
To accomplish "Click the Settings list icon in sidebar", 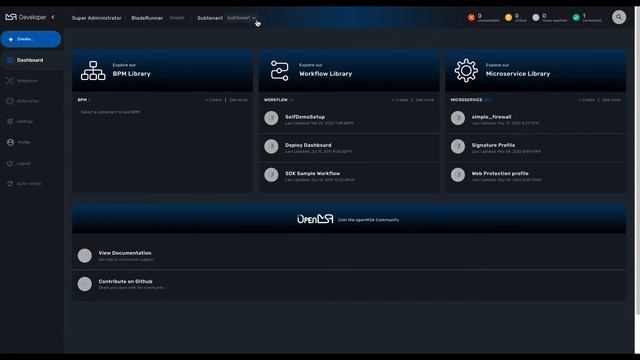I will (10, 122).
